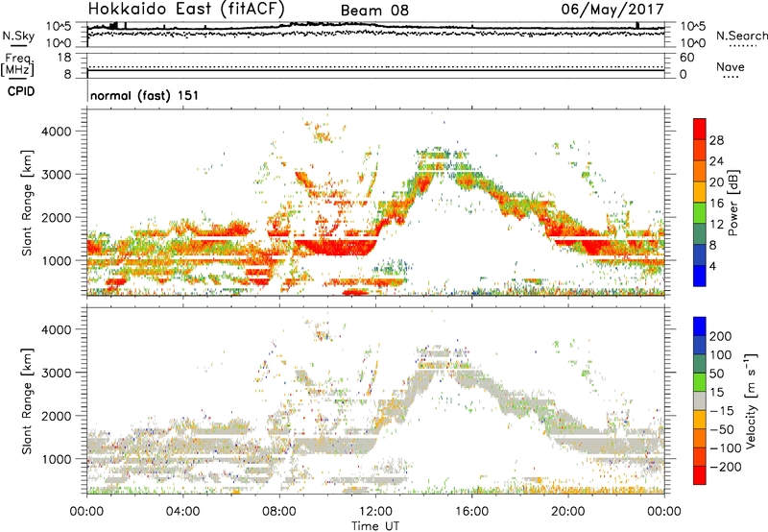The image size is (768, 532).
Task: Select the "Beam 08" heading
Action: [374, 11]
